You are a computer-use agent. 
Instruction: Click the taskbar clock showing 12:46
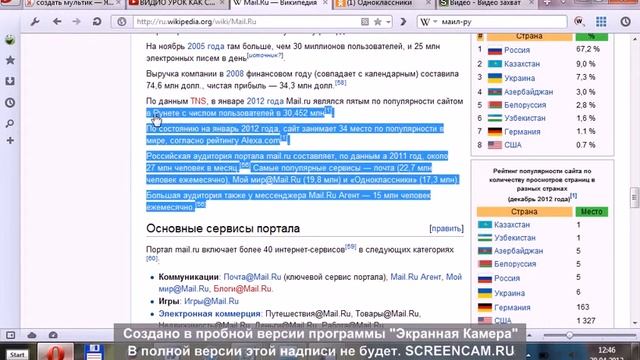pyautogui.click(x=606, y=351)
